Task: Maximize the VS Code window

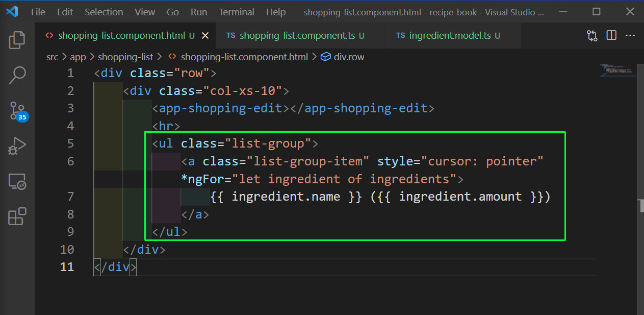Action: [x=597, y=12]
